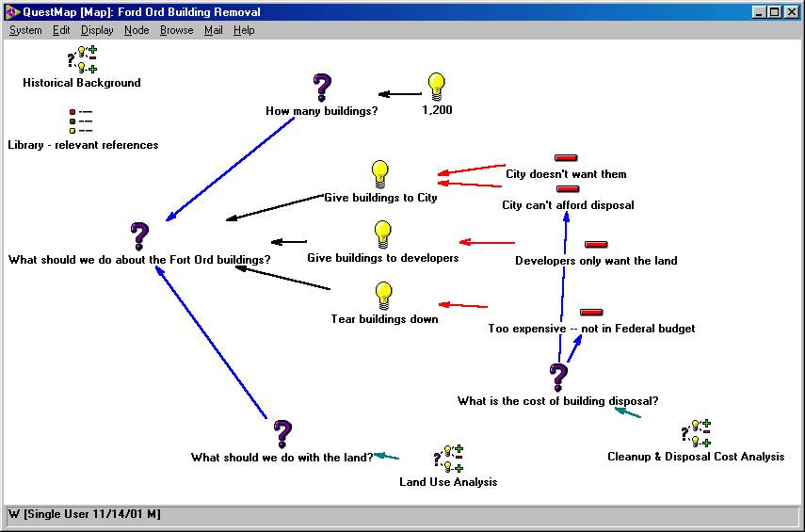The height and width of the screenshot is (532, 805).
Task: Click the 'Developers only want the land' label
Action: coord(596,261)
